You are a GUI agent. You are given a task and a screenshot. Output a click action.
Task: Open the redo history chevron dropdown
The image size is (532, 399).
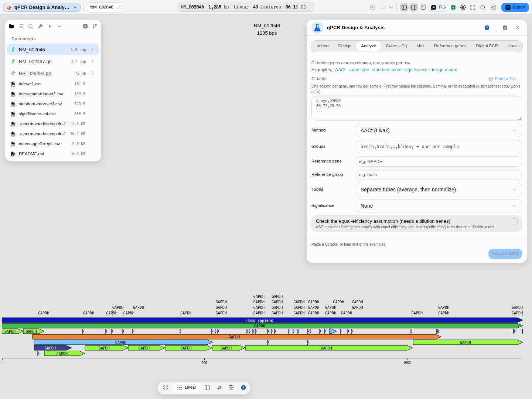391,7
